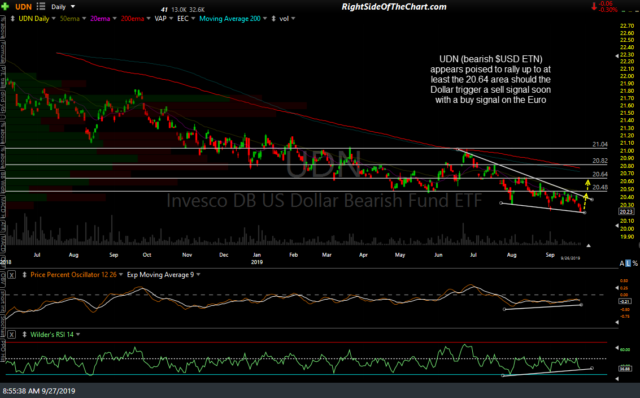Toggle the L logarithmic scale button
This screenshot has width=640, height=398.
coord(628,263)
